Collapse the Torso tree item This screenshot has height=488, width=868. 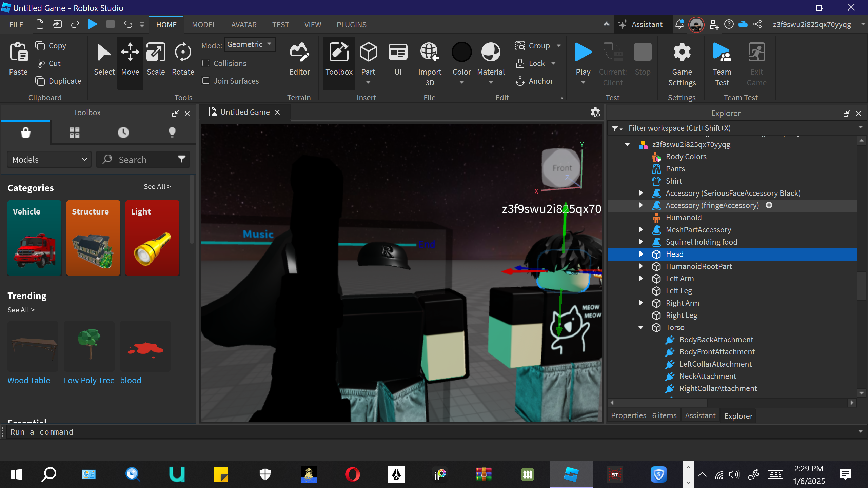tap(641, 327)
